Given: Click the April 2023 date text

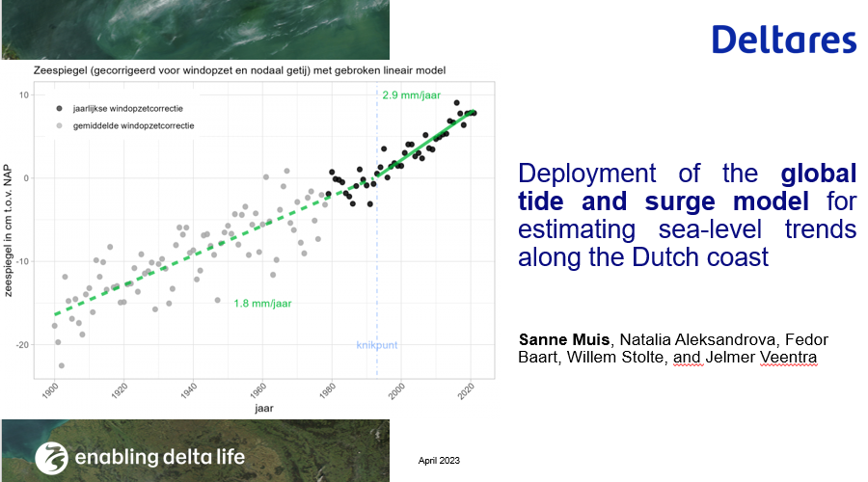Looking at the screenshot, I should (x=439, y=461).
